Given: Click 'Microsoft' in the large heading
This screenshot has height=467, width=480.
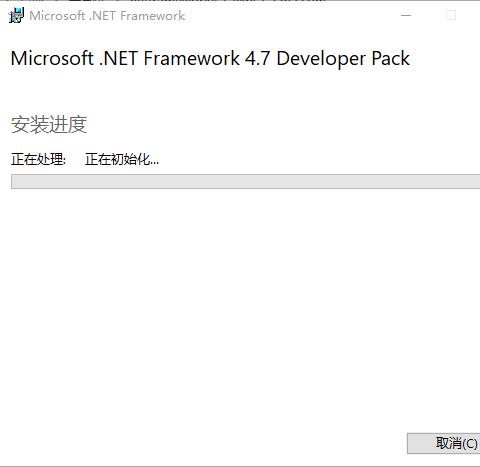Looking at the screenshot, I should (52, 58).
